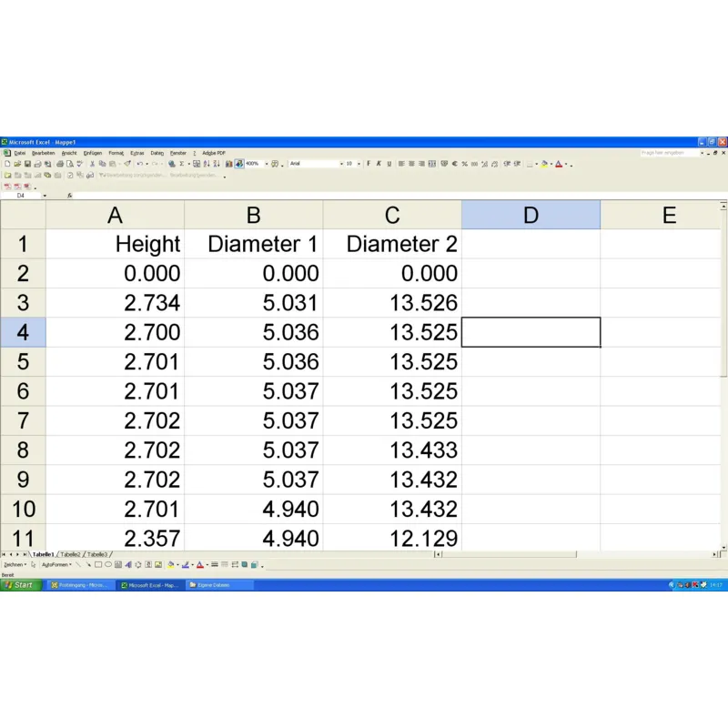Switch to the Tabelle2 sheet tab

70,554
